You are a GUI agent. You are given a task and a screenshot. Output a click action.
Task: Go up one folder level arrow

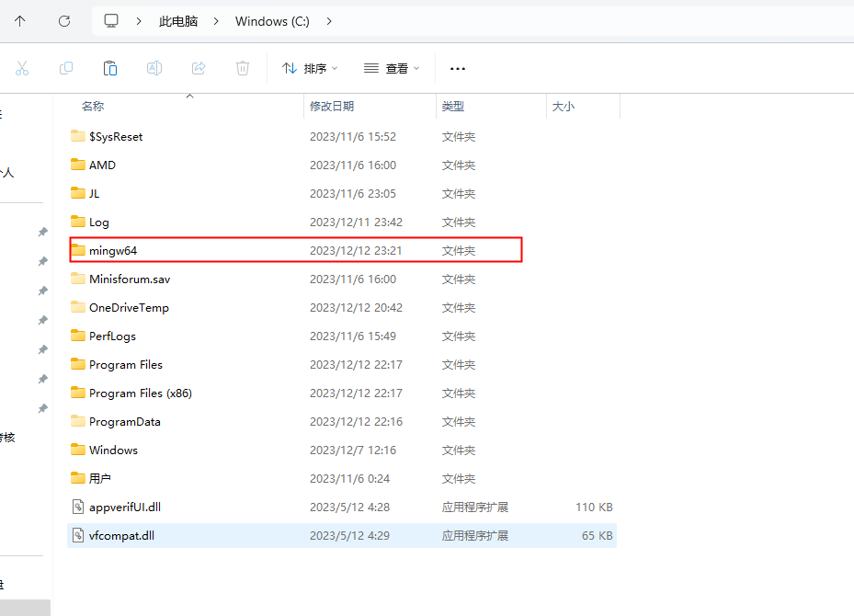(19, 21)
